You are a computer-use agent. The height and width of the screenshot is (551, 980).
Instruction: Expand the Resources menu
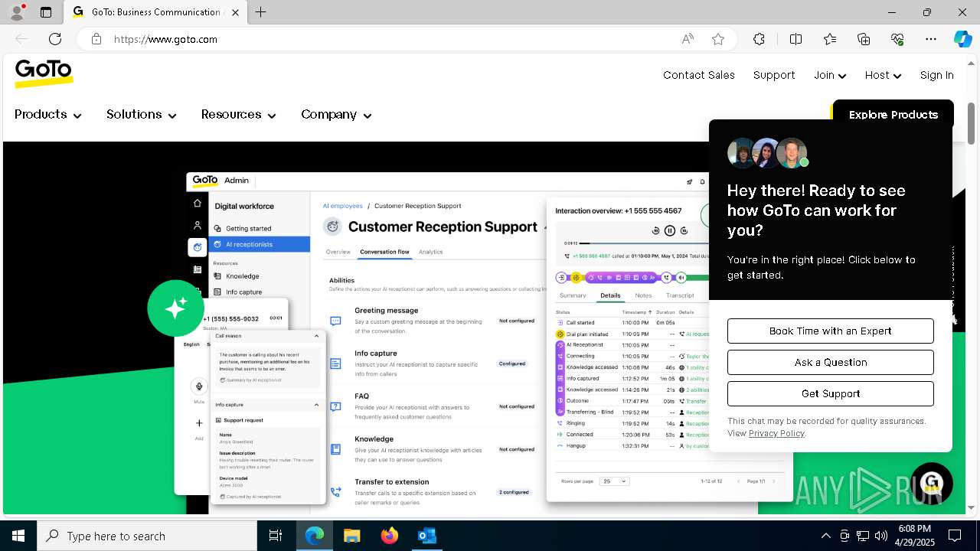(x=238, y=114)
